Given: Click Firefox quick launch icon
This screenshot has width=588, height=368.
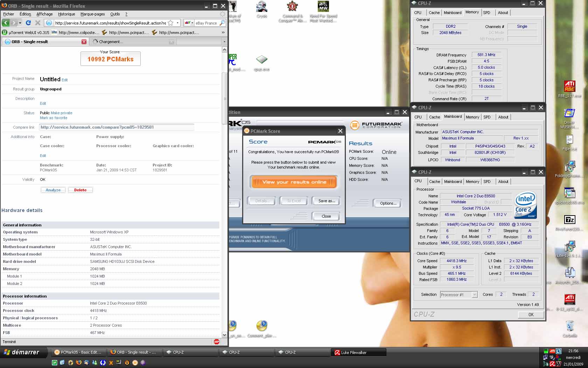Looking at the screenshot, I should coord(79,363).
